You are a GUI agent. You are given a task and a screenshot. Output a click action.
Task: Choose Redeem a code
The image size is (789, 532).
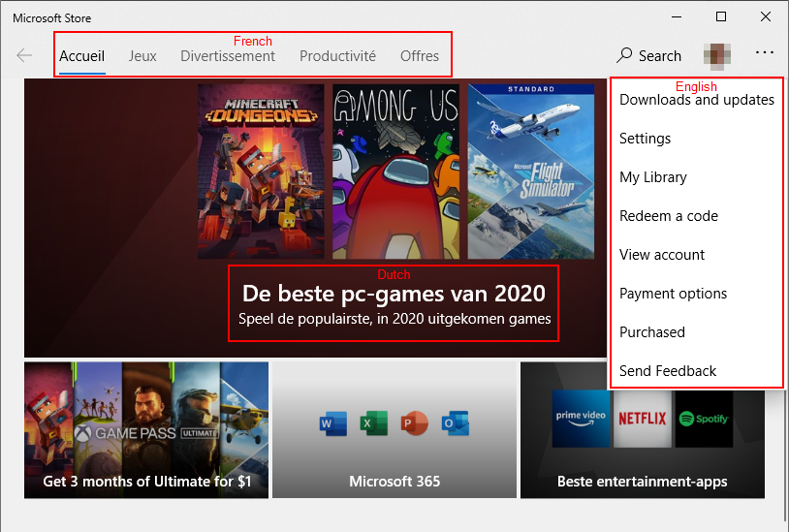pyautogui.click(x=669, y=216)
